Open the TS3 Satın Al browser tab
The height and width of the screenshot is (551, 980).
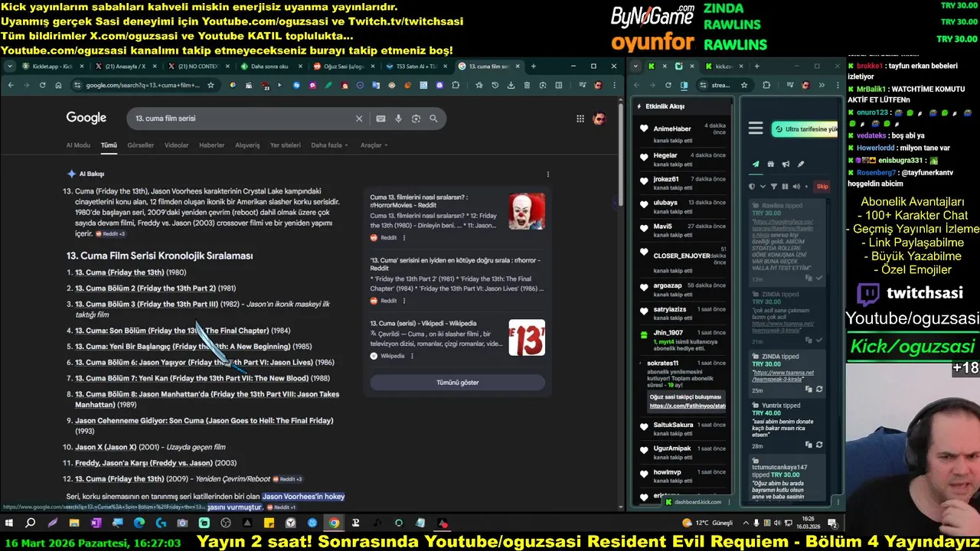[x=414, y=67]
